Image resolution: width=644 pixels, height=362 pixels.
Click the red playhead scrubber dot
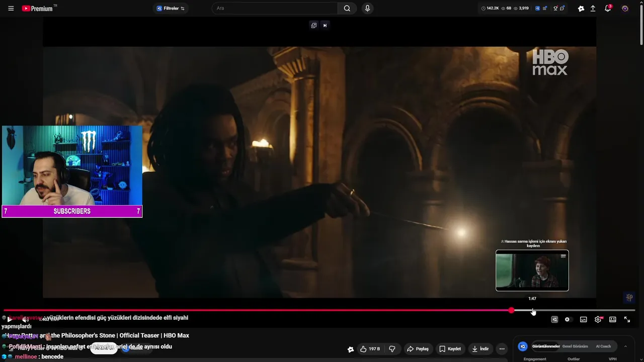[511, 310]
